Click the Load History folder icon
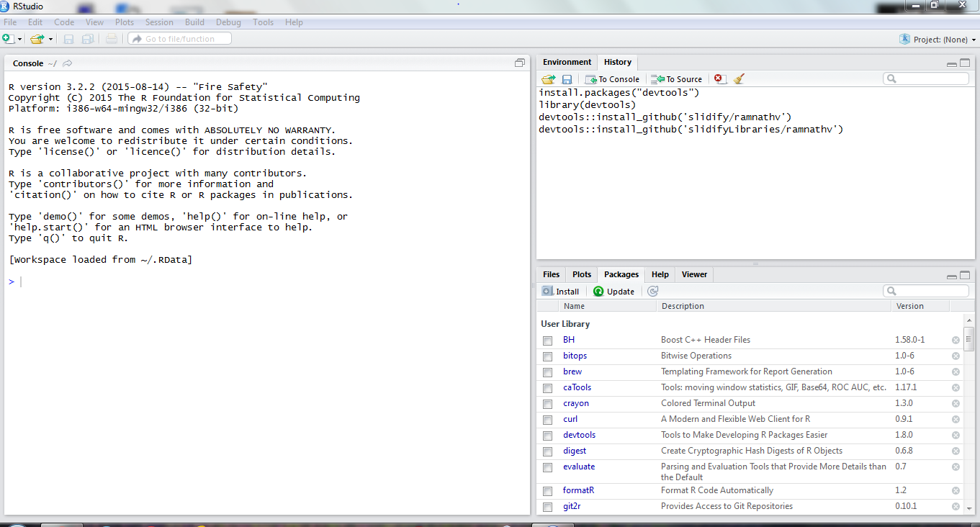The width and height of the screenshot is (980, 527). point(549,79)
